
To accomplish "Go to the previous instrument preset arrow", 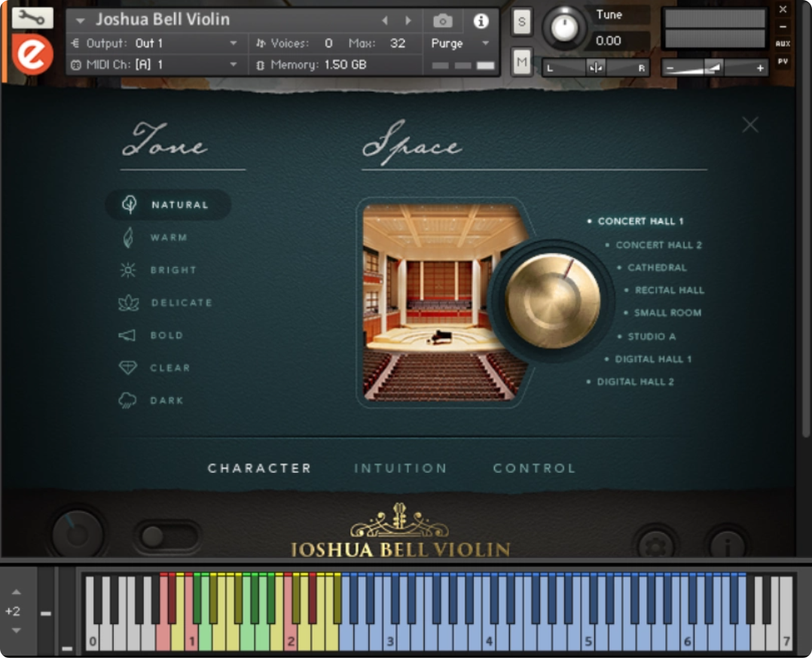I will [x=385, y=21].
